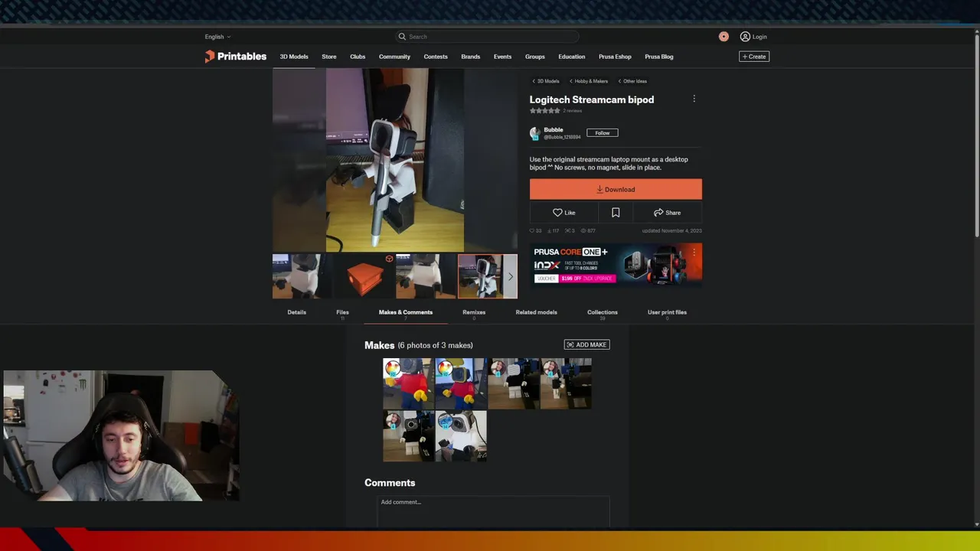Open Store in navigation bar
This screenshot has height=551, width=980.
click(329, 57)
